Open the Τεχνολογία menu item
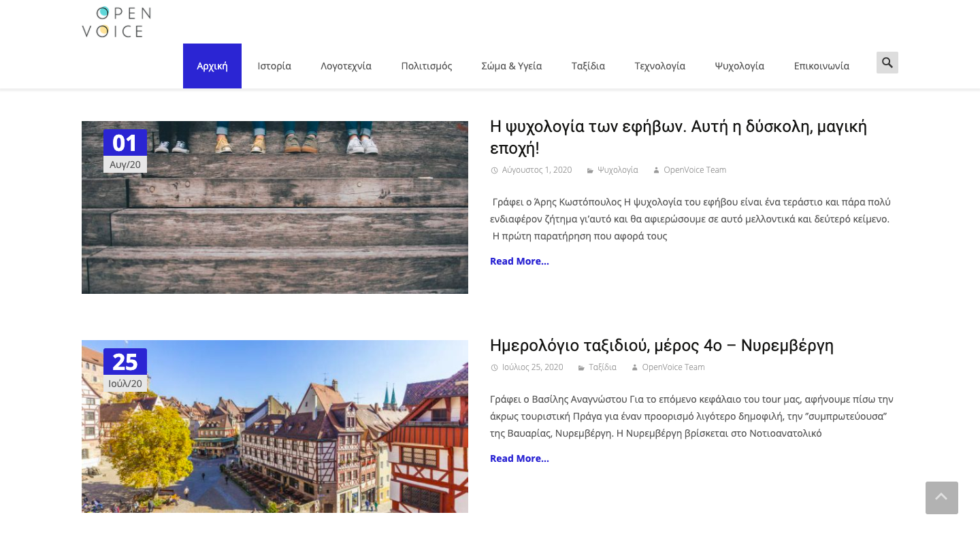Image resolution: width=980 pixels, height=536 pixels. click(x=659, y=66)
